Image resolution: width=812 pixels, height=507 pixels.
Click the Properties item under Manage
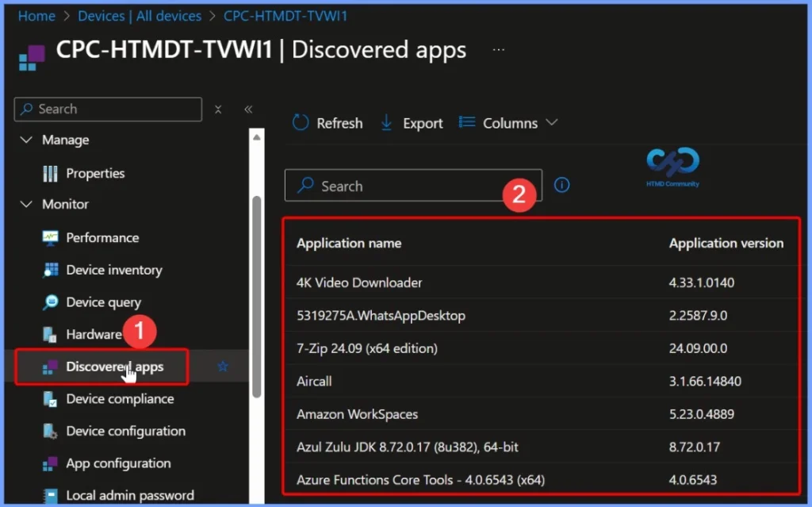click(x=95, y=173)
